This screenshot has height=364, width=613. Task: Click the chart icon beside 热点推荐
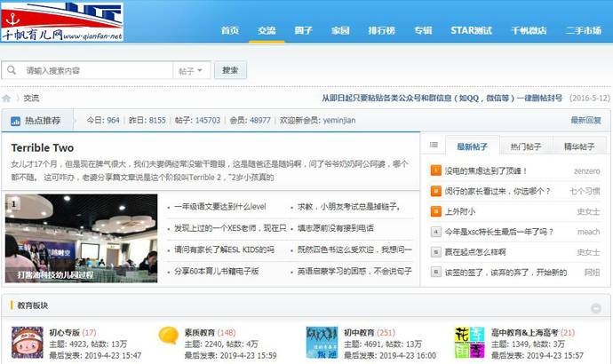pos(15,121)
